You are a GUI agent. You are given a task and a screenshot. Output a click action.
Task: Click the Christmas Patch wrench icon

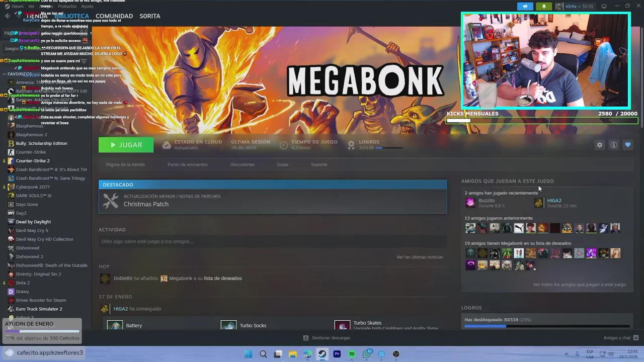pyautogui.click(x=110, y=201)
